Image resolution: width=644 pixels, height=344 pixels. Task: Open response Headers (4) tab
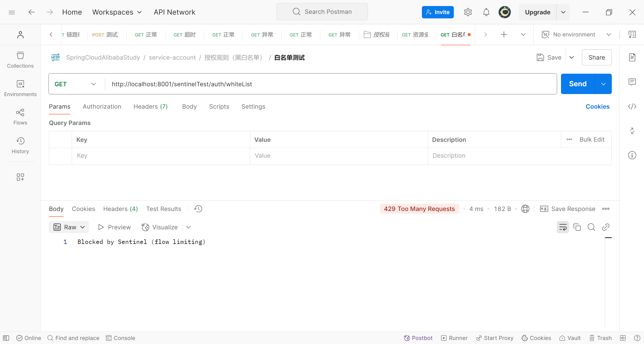120,209
